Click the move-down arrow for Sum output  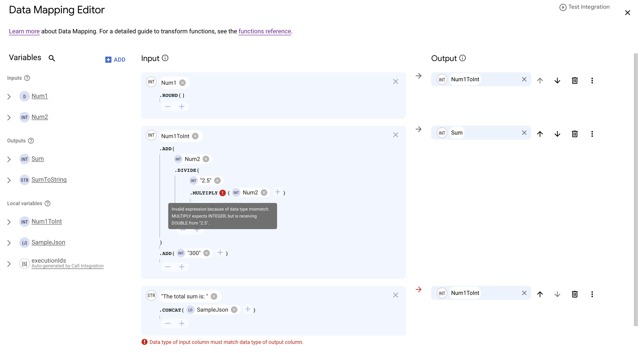(558, 134)
